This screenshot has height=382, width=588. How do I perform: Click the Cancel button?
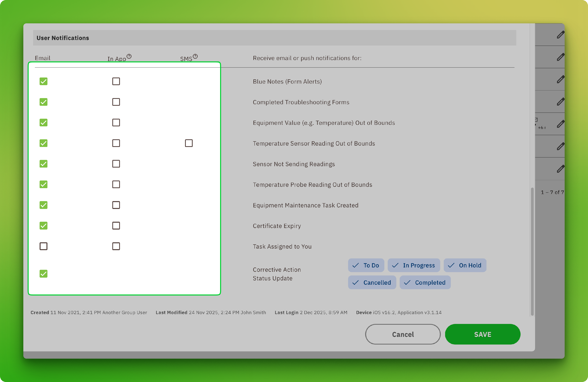(403, 334)
